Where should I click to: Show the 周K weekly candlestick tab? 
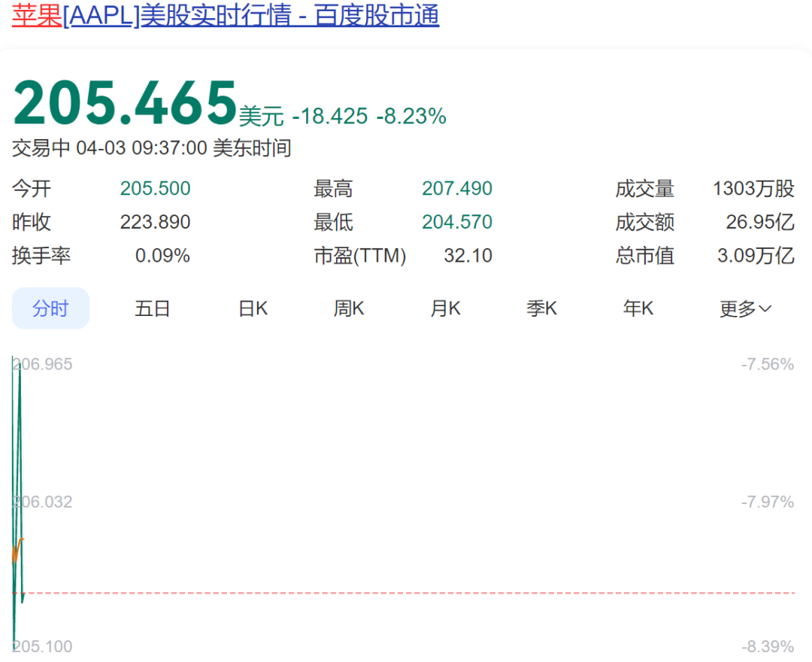(349, 308)
